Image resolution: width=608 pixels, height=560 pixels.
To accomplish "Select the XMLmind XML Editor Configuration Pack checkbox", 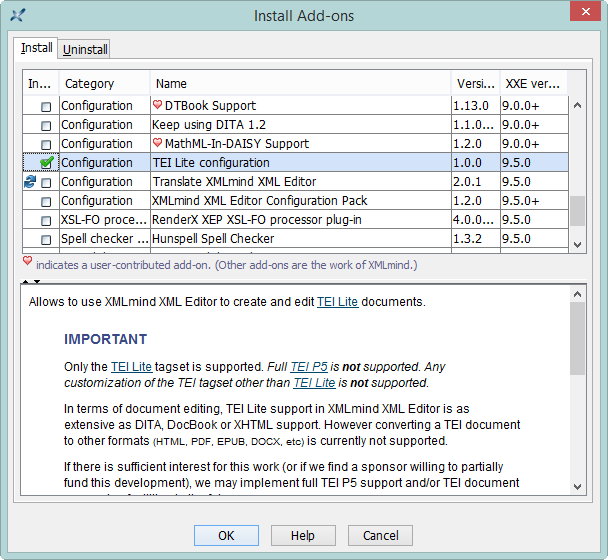I will (46, 201).
